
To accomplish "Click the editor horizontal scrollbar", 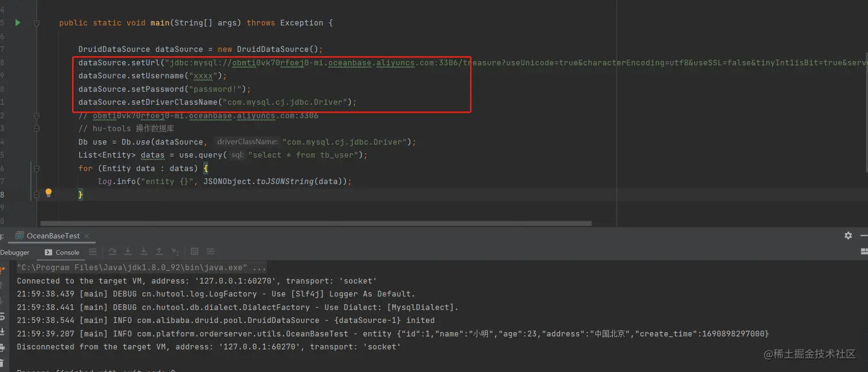I will (x=316, y=223).
